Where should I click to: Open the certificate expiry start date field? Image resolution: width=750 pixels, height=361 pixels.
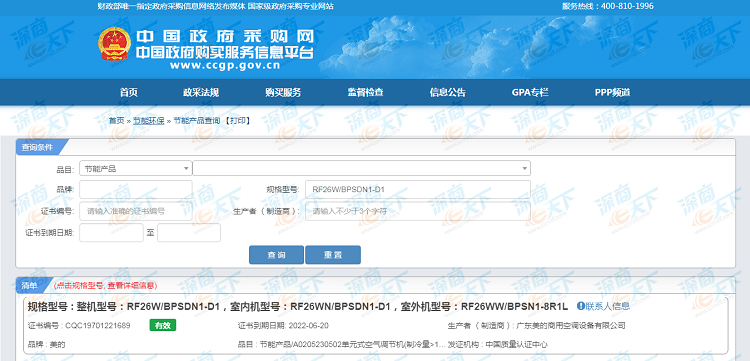tap(111, 233)
